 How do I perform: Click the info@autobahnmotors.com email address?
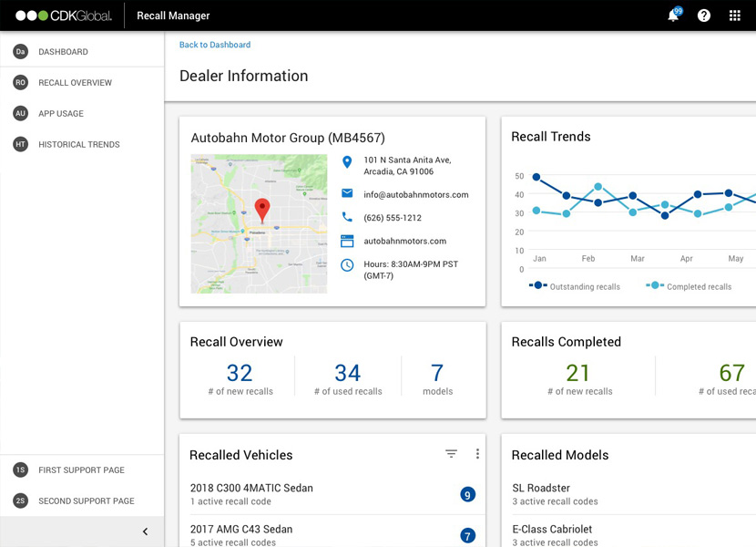click(x=416, y=194)
